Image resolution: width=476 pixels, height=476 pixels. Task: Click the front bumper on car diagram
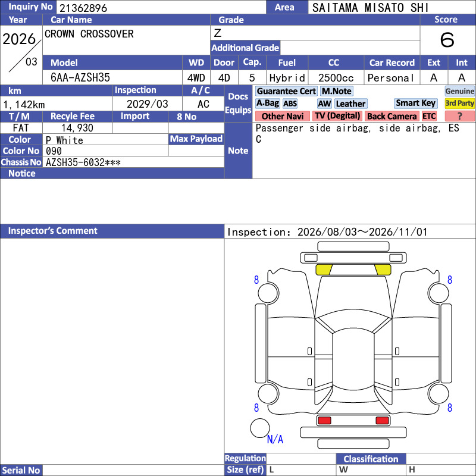353,258
